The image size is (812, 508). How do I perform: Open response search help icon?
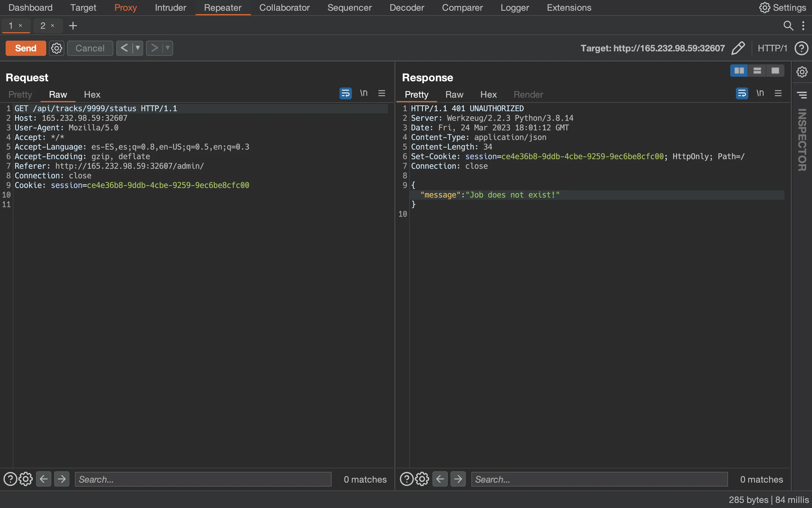coord(407,479)
